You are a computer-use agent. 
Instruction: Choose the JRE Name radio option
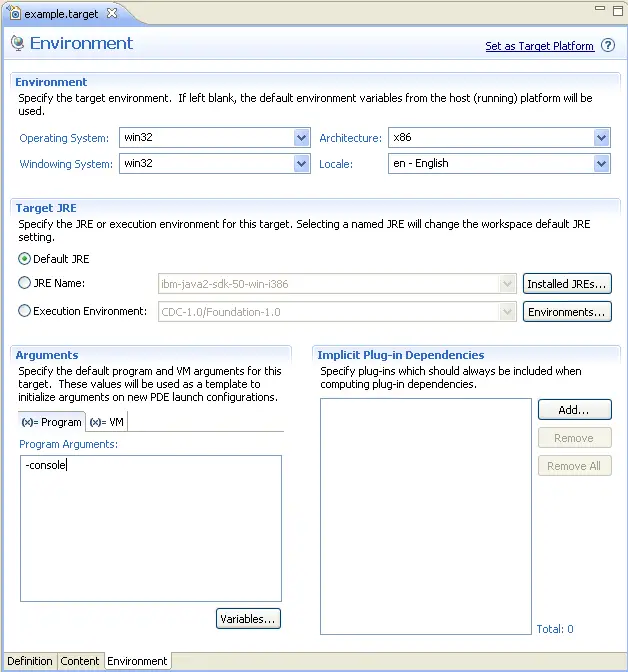click(x=25, y=283)
